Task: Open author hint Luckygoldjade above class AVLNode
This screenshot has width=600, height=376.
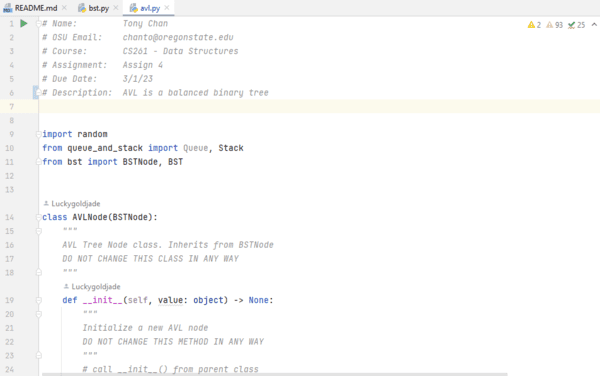Action: coord(76,203)
